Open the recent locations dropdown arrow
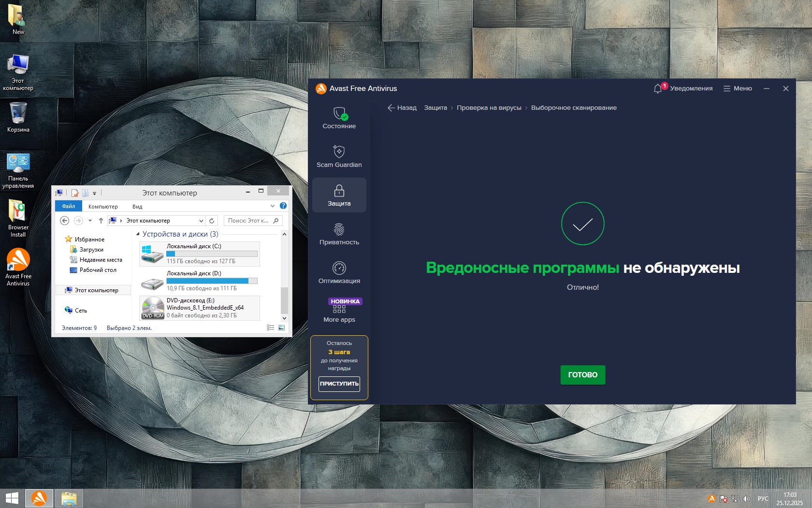This screenshot has height=508, width=812. (90, 221)
